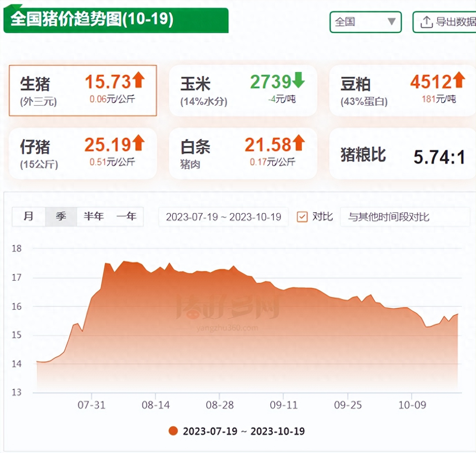Select the 仔猪 (15公斤) price card
Image resolution: width=476 pixels, height=453 pixels.
[83, 153]
